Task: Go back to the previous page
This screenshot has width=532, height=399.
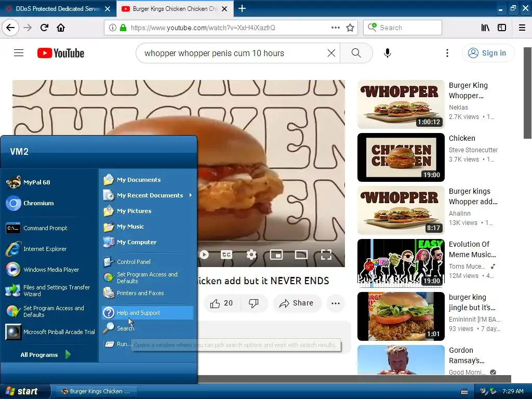Action: (10, 28)
